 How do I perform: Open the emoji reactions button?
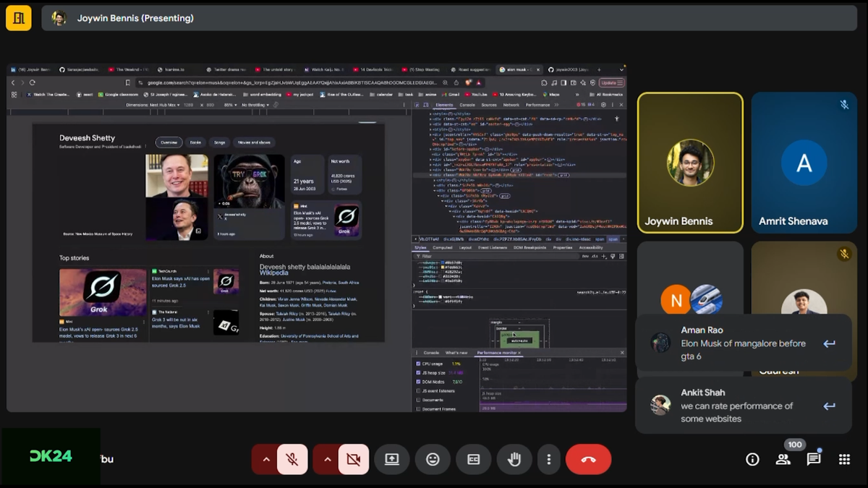point(433,459)
